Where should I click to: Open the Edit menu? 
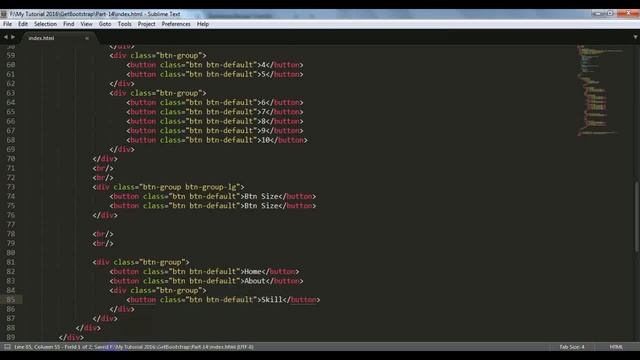(x=23, y=24)
